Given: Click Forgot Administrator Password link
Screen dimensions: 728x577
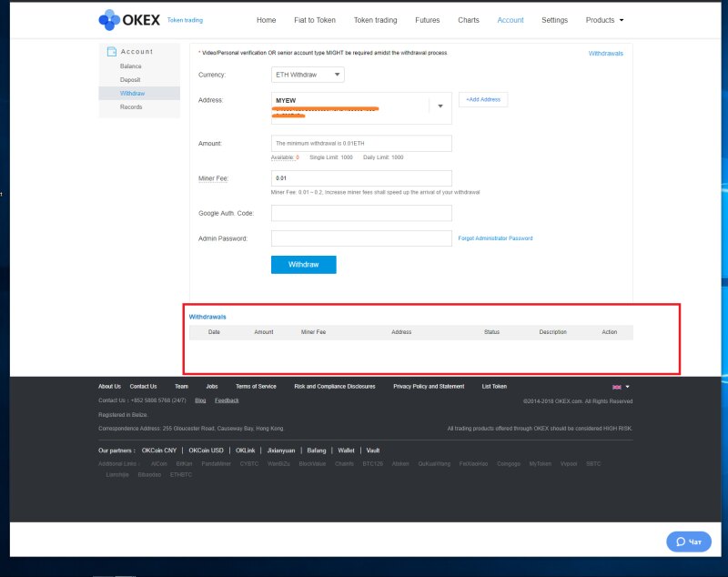Looking at the screenshot, I should coord(495,238).
